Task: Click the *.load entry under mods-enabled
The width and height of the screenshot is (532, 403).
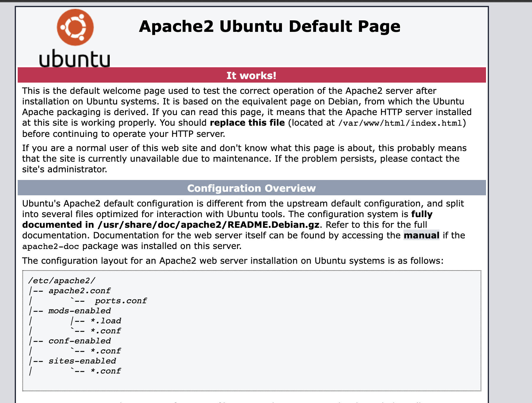Action: point(106,321)
